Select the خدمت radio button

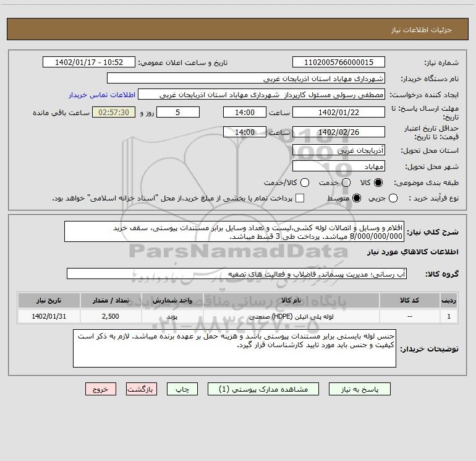click(x=346, y=183)
